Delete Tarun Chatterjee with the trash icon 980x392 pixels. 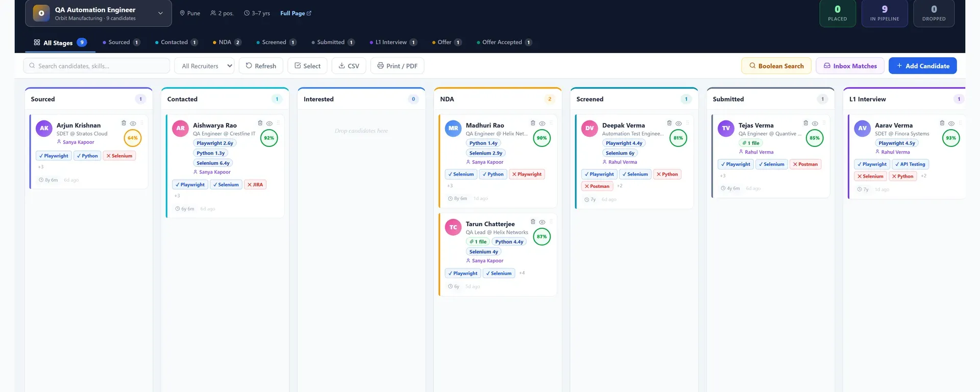533,222
